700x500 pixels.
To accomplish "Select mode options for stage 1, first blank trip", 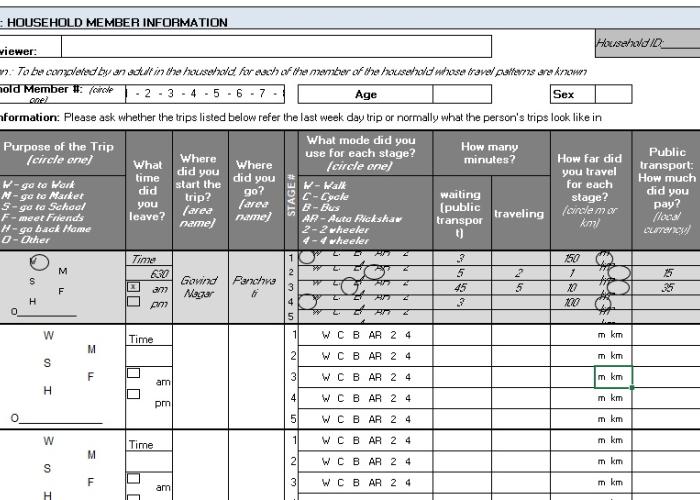I will pyautogui.click(x=365, y=335).
